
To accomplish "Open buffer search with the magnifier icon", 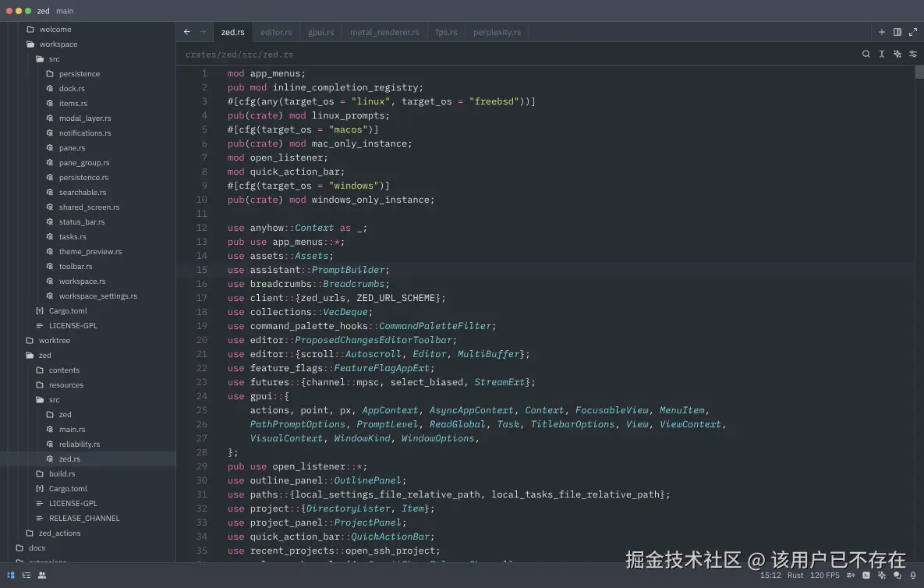I will click(866, 54).
